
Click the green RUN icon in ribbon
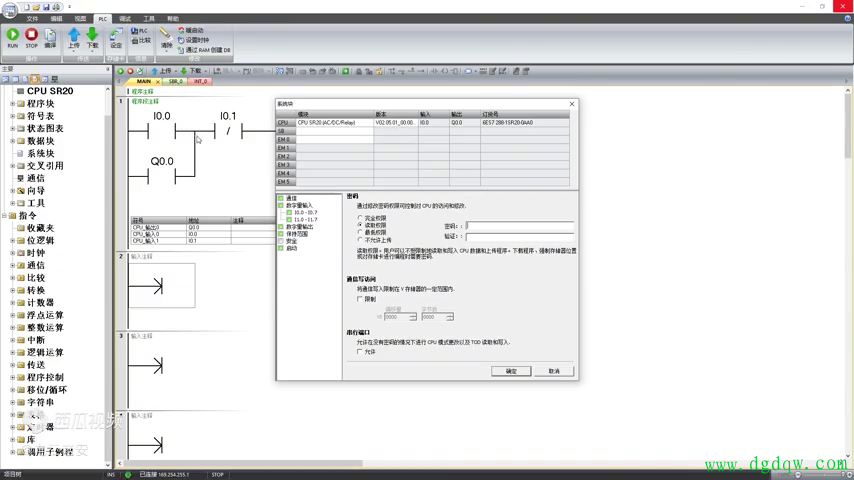12,35
